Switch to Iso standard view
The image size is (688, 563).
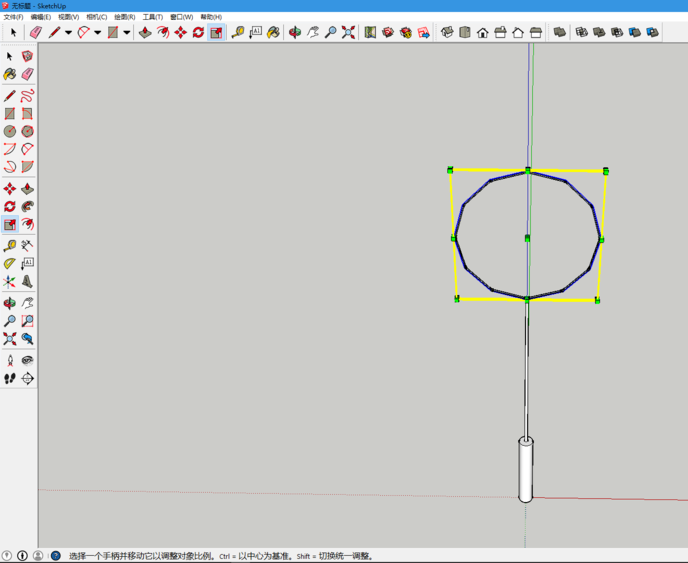[448, 32]
